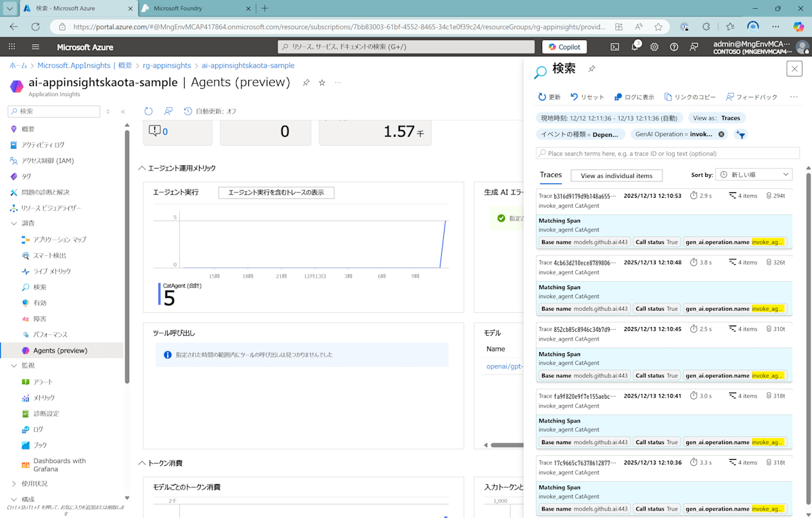This screenshot has width=812, height=518.
Task: Open 検索 under 調査 in the sidebar
Action: point(40,287)
